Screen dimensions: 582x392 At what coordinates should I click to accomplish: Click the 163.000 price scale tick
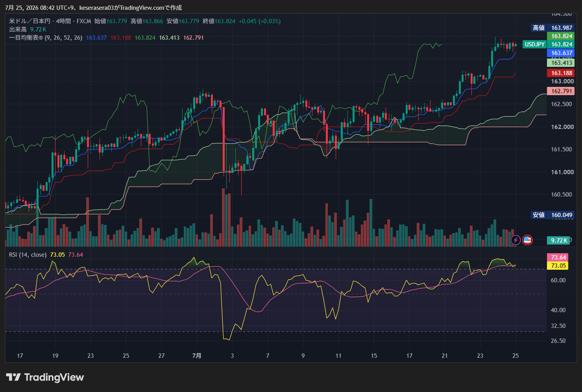point(561,81)
